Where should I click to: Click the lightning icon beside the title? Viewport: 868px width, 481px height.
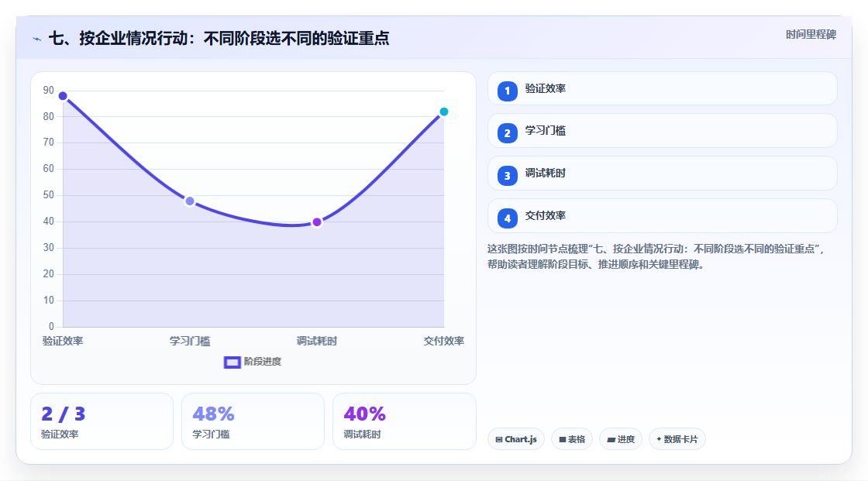37,39
